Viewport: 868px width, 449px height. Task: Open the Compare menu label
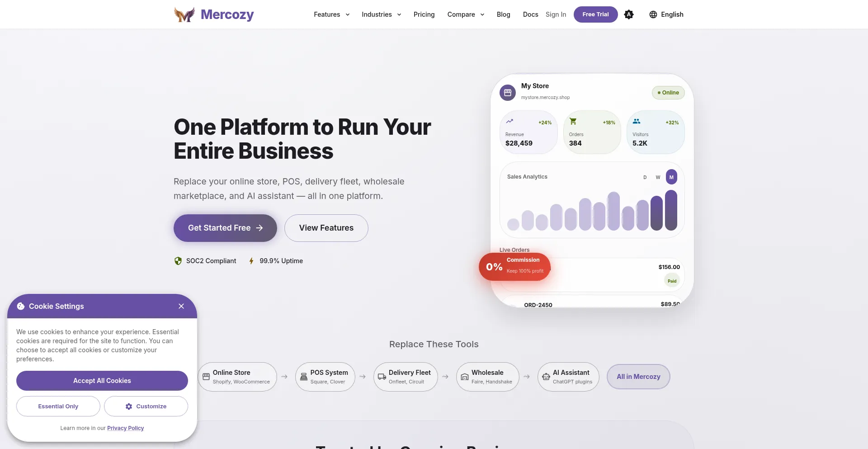point(461,14)
